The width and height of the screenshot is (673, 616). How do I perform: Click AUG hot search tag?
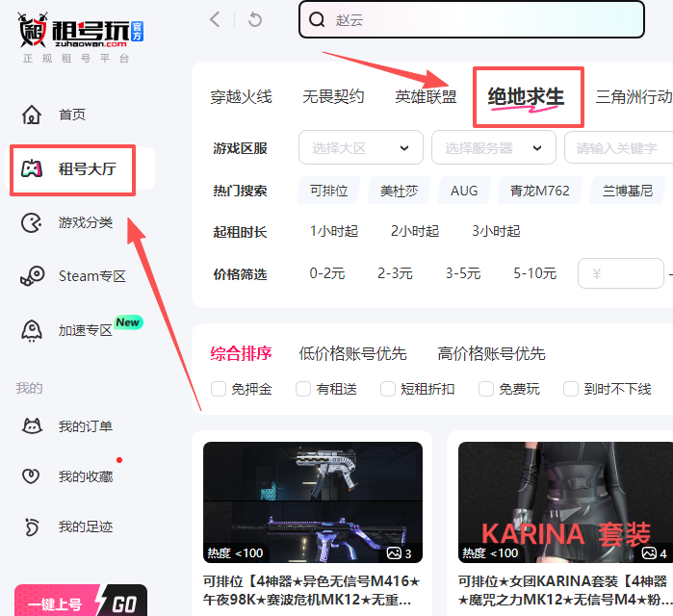click(464, 190)
